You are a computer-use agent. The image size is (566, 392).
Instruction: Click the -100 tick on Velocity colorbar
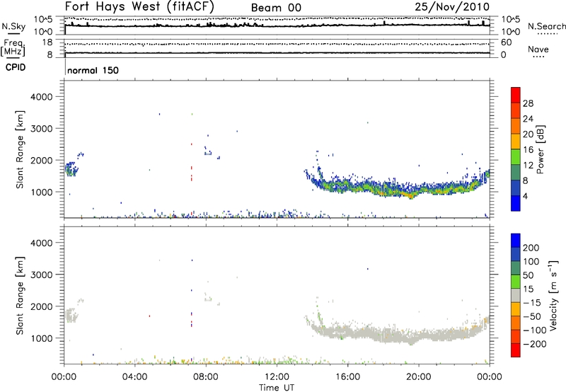pos(534,330)
